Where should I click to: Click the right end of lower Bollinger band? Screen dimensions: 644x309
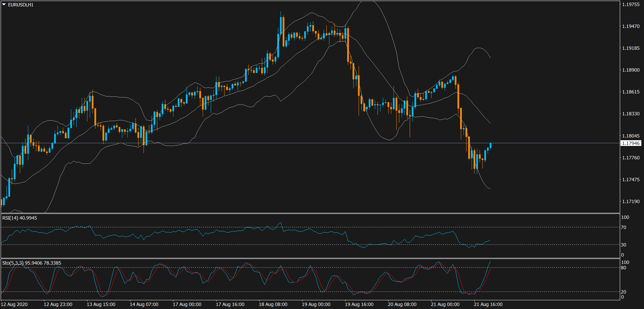490,188
